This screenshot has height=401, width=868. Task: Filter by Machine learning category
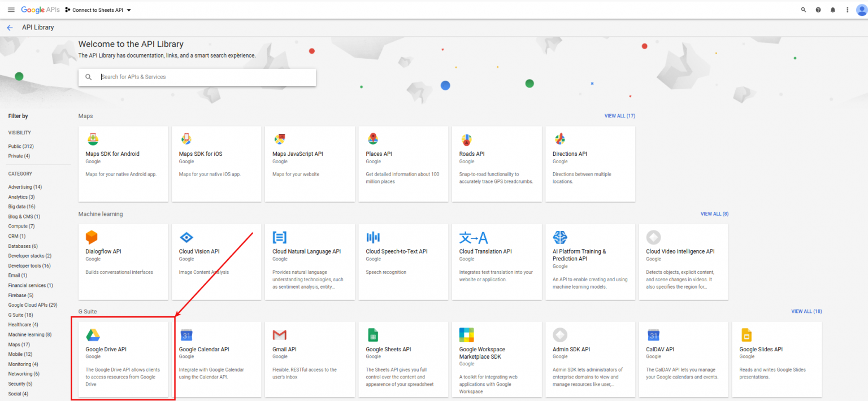click(x=30, y=334)
